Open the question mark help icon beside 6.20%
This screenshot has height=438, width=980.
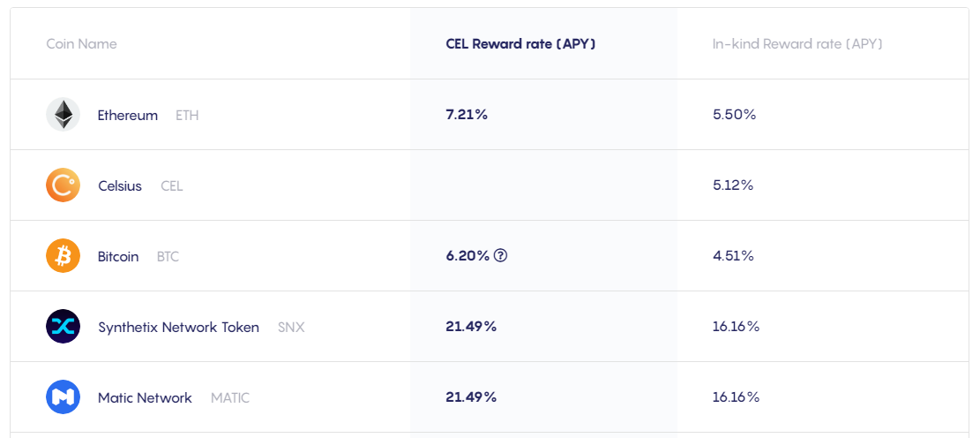pyautogui.click(x=500, y=256)
